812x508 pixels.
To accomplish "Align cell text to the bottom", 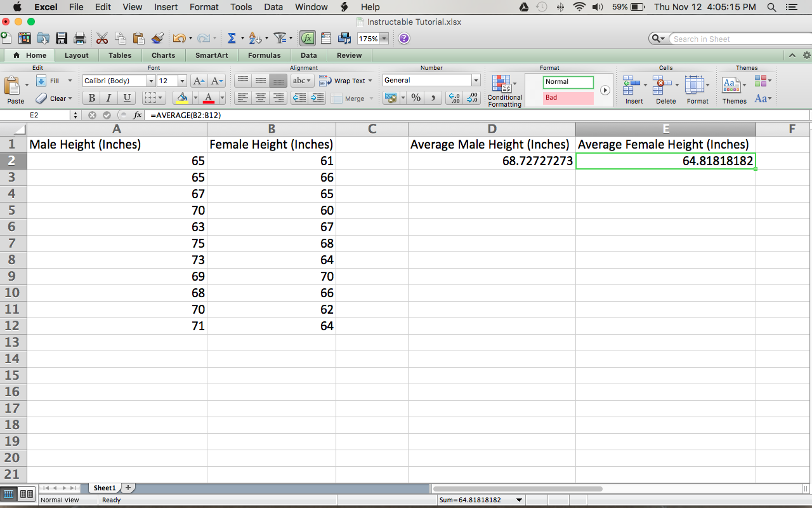I will coord(278,81).
